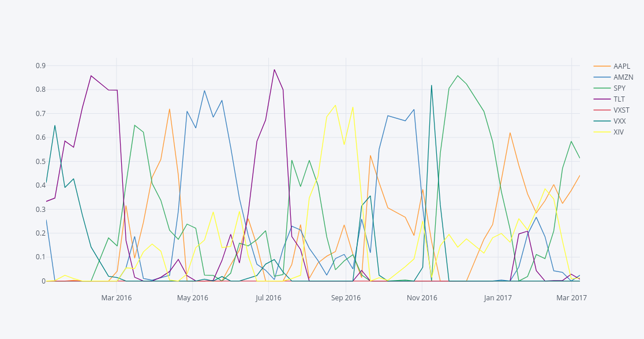Click the TLT legend label
644x339 pixels.
(x=619, y=99)
